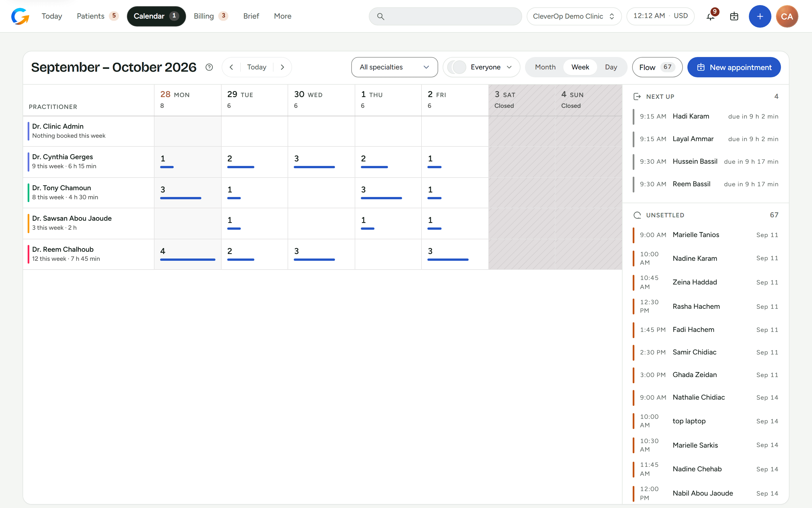Open the calendar help question mark
Screen dimensions: 812x508
pos(209,67)
